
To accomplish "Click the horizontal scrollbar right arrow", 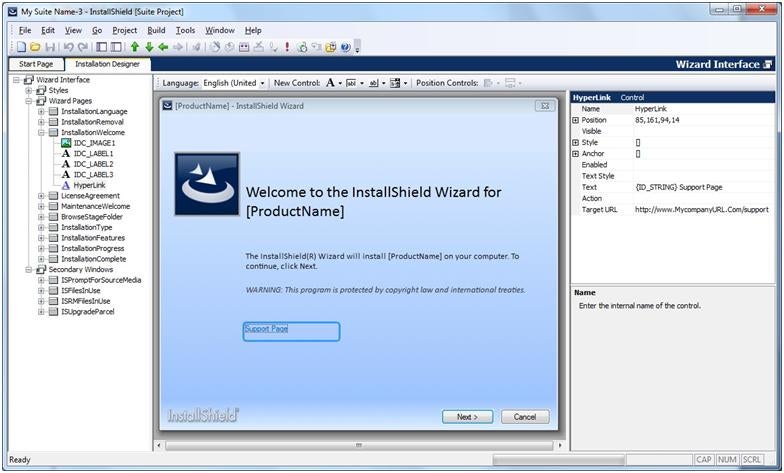I will tap(560, 445).
